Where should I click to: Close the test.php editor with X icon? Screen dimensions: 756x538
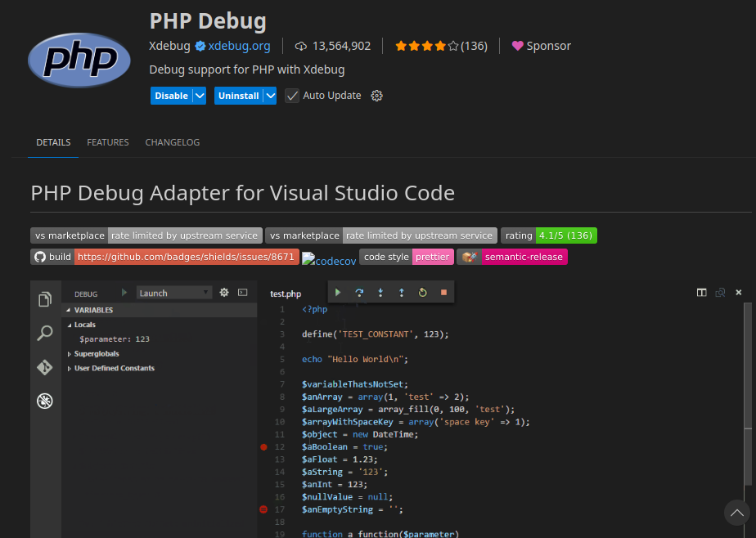pos(739,293)
